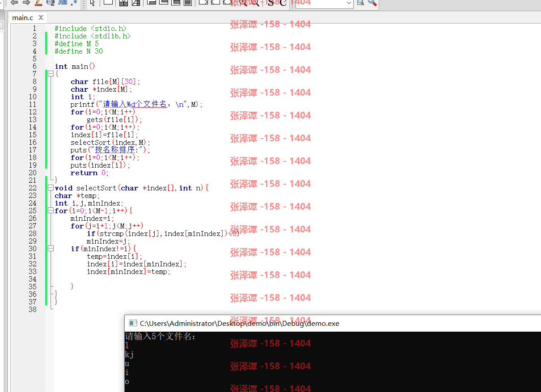Place cursor on #define M 5
The width and height of the screenshot is (541, 392).
point(76,44)
